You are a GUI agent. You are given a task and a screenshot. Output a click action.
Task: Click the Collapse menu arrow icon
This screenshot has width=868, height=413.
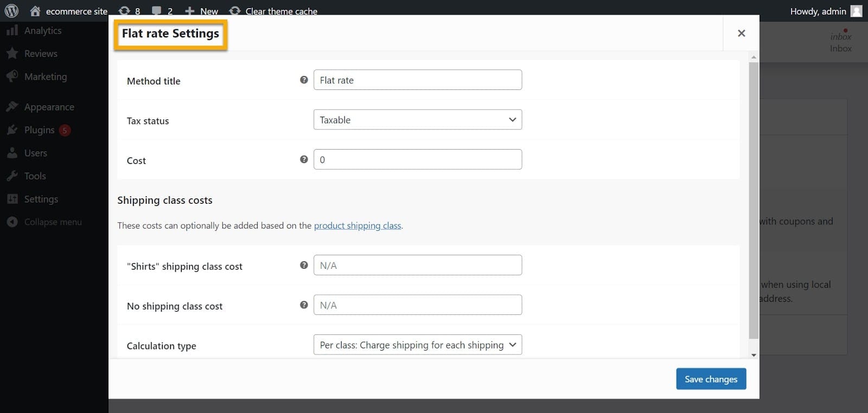tap(12, 222)
